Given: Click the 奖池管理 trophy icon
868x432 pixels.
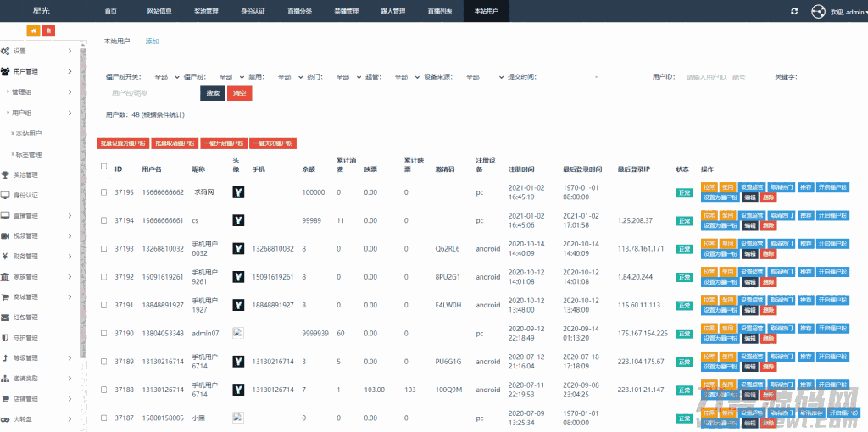Looking at the screenshot, I should tap(5, 175).
